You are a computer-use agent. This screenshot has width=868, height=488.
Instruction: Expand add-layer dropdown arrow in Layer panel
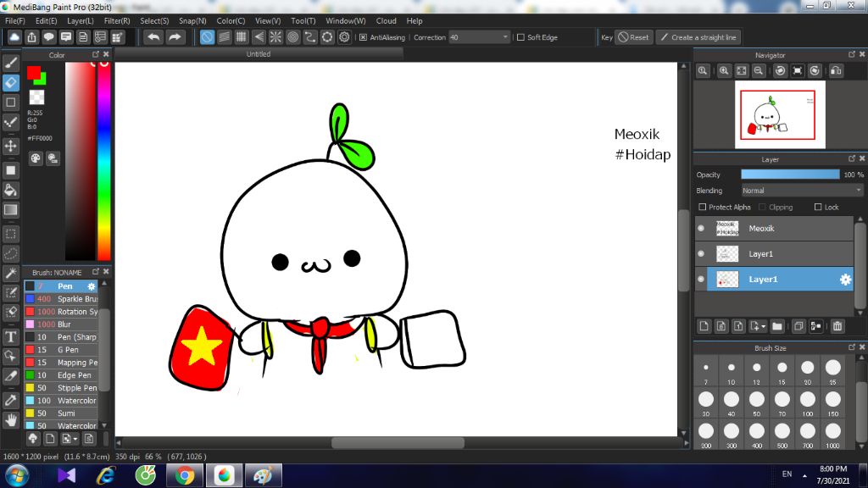pyautogui.click(x=764, y=326)
